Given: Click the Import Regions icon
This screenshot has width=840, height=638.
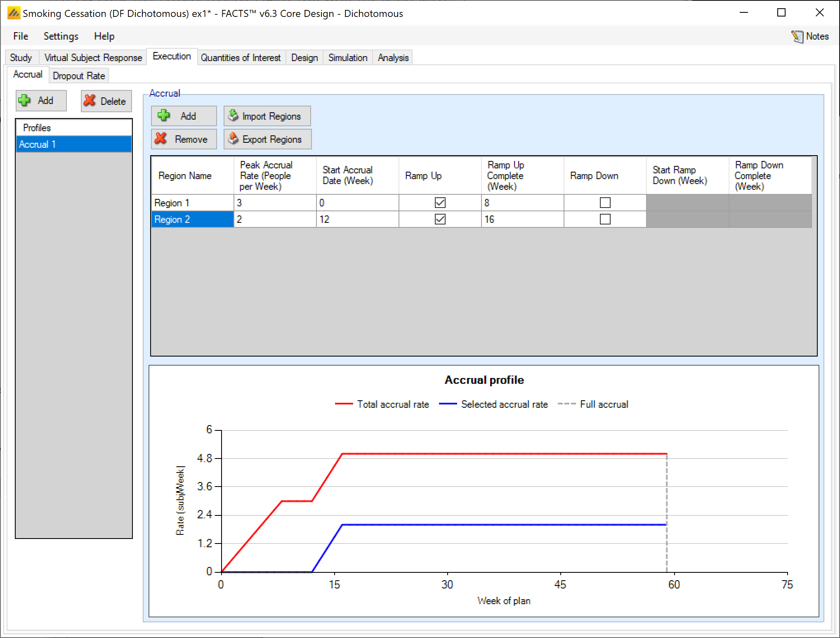Looking at the screenshot, I should [x=234, y=116].
